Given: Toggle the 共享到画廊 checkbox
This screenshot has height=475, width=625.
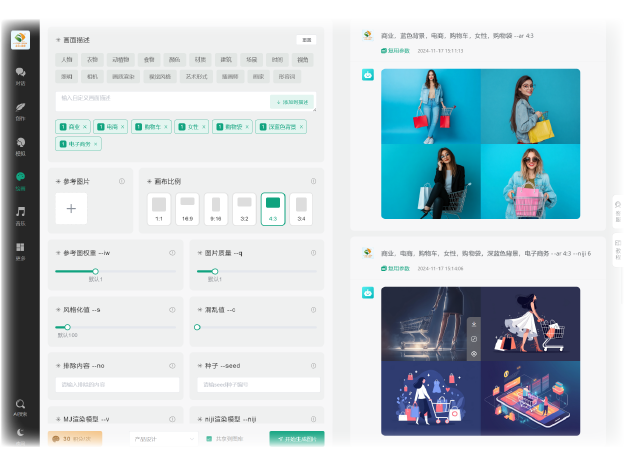Looking at the screenshot, I should tap(208, 439).
